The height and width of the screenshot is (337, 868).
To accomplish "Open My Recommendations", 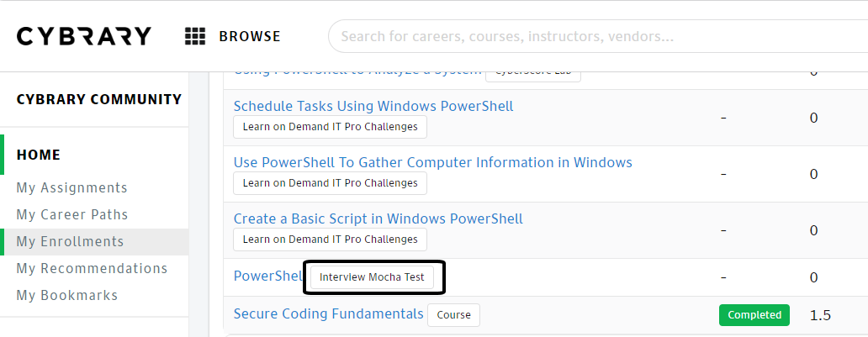I will pyautogui.click(x=92, y=268).
